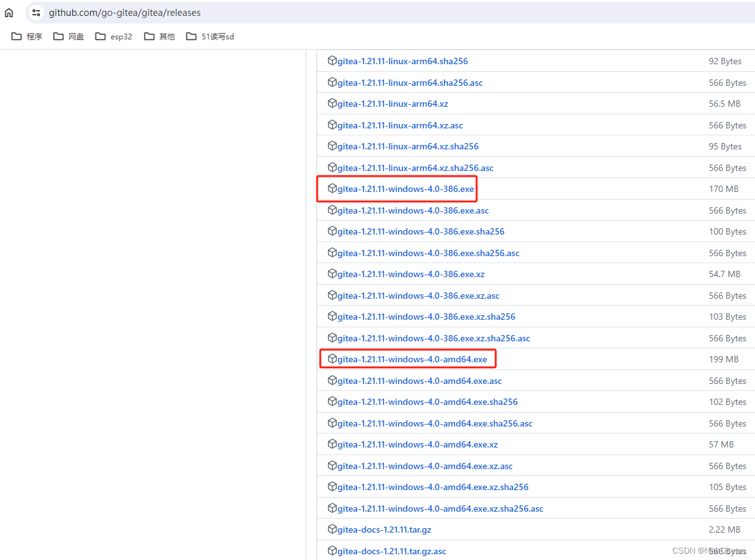This screenshot has width=755, height=560.
Task: Open gitea-1.21.11-windows-4.0-386.exe.xz.sha256.asc link
Action: pos(434,339)
